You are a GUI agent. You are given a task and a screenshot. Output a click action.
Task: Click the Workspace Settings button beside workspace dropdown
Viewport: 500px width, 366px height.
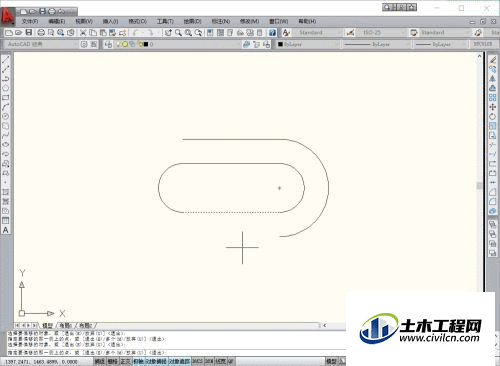click(84, 44)
